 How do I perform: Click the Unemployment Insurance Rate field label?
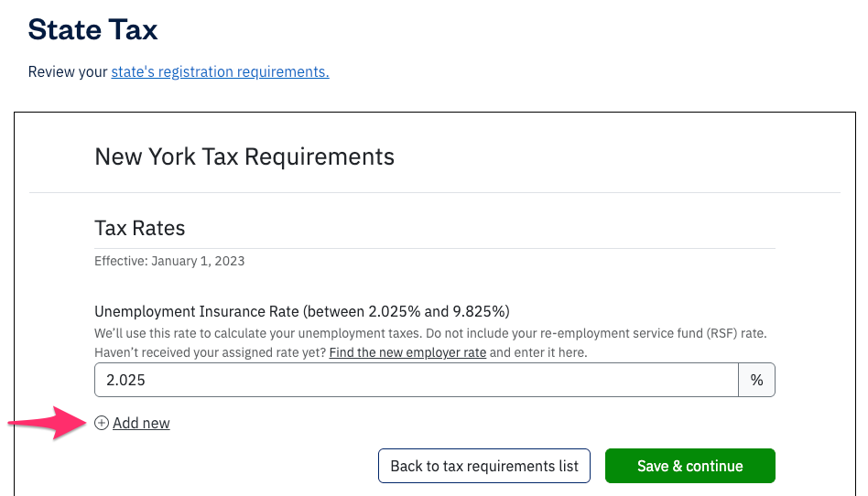coord(302,310)
